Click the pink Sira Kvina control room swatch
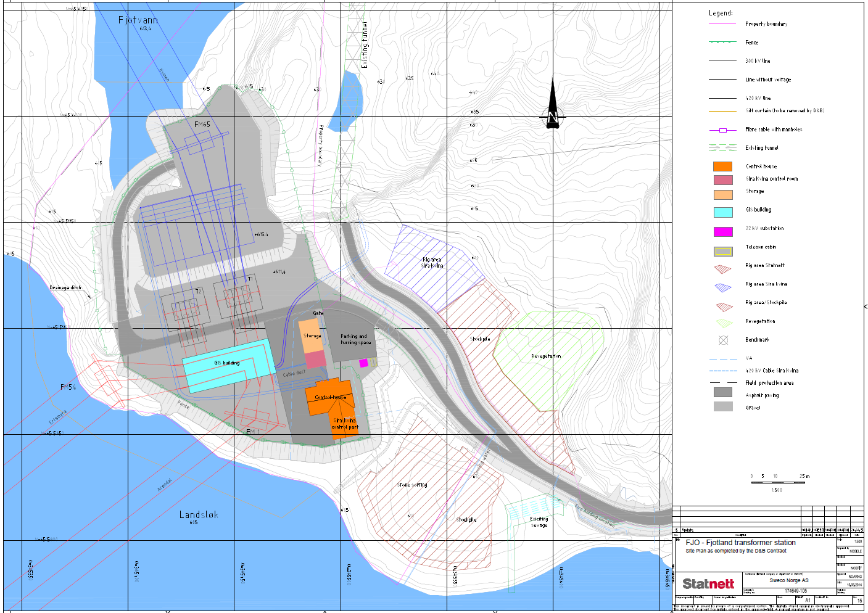This screenshot has width=868, height=613. tap(723, 180)
